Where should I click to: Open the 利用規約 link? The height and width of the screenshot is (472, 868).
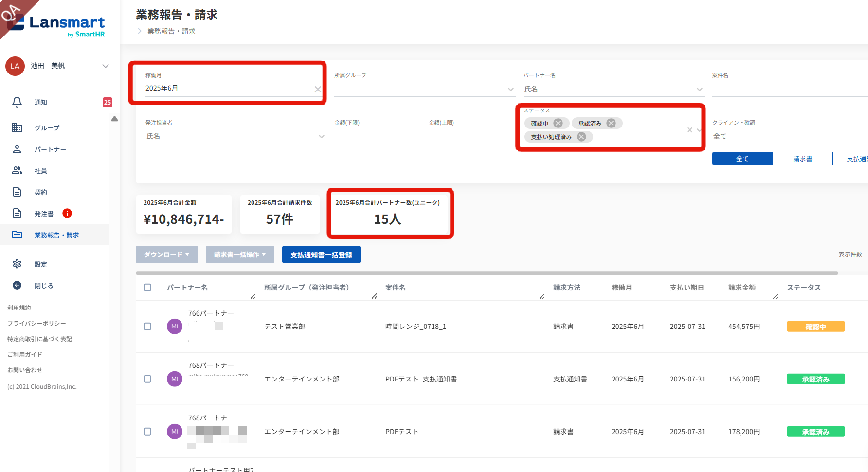point(19,308)
